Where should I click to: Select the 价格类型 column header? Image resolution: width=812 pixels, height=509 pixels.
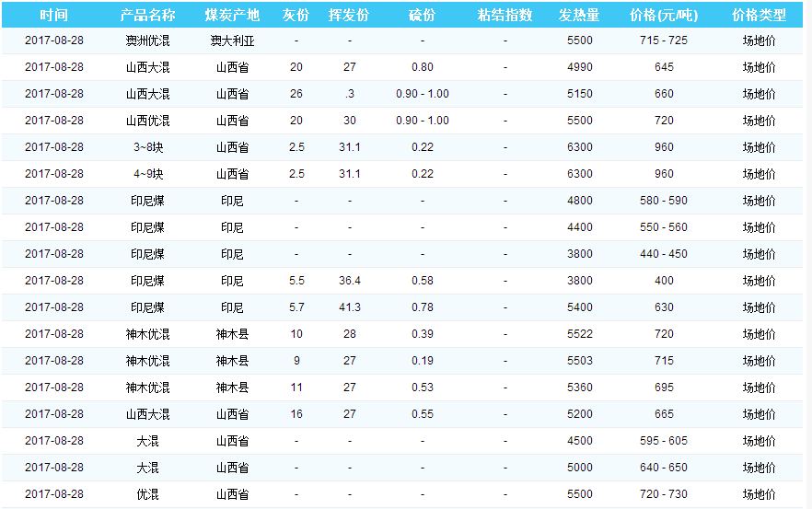[759, 16]
